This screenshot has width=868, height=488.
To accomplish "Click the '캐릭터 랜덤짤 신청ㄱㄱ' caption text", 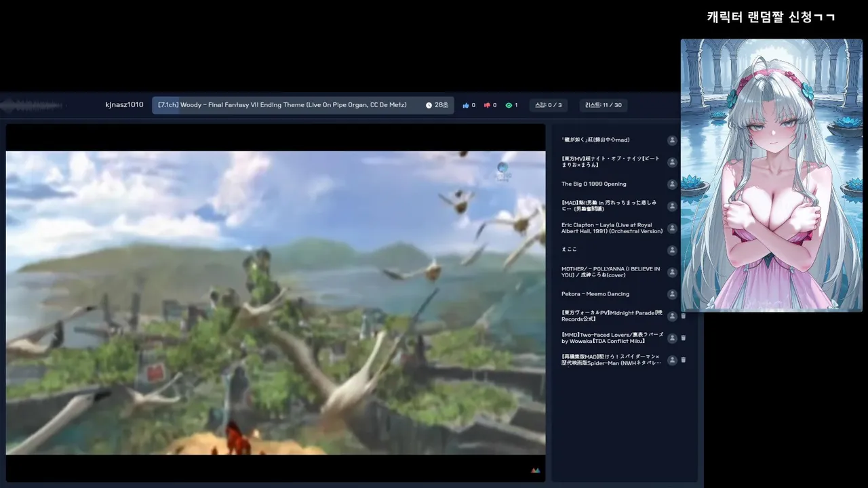I will tap(771, 17).
